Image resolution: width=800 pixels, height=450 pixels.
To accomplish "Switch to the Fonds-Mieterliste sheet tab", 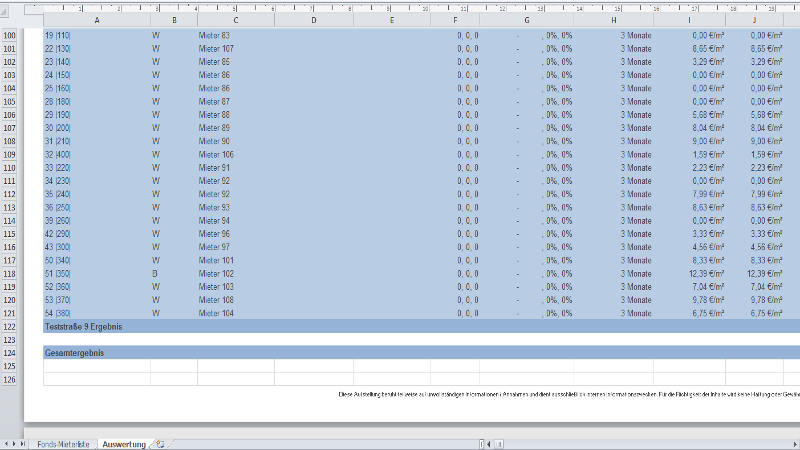I will point(63,444).
